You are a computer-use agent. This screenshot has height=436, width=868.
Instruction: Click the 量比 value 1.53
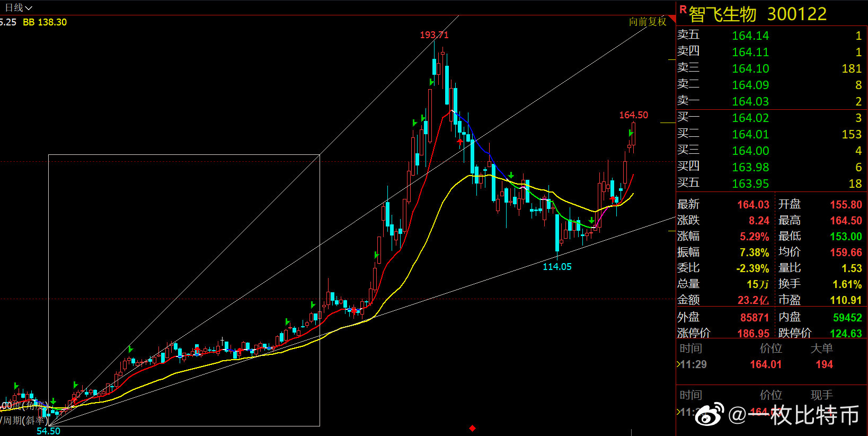point(852,268)
